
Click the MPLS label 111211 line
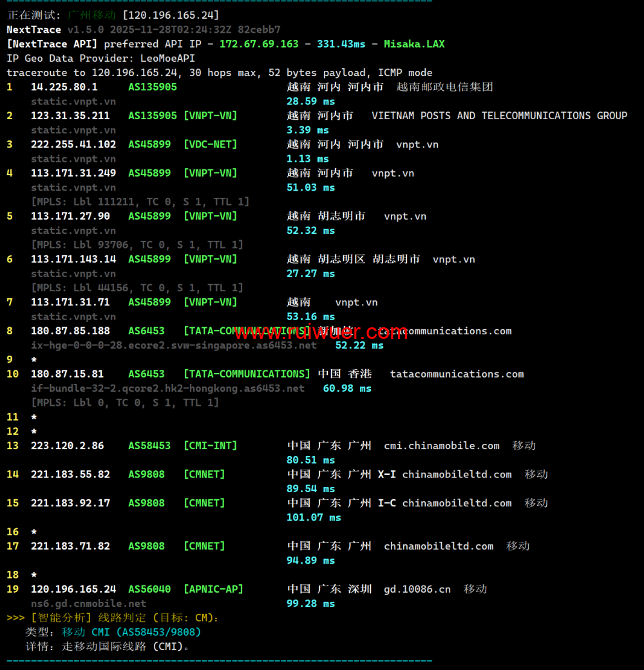[140, 202]
